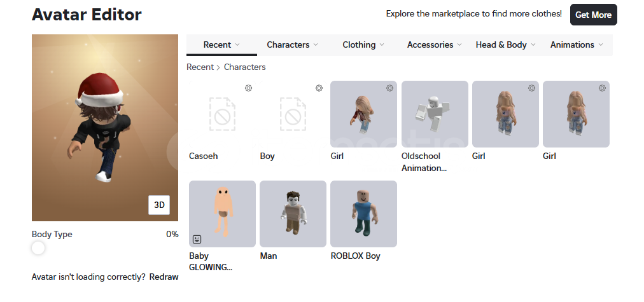The image size is (644, 302).
Task: Expand the Accessories tab dropdown chevron
Action: 459,45
